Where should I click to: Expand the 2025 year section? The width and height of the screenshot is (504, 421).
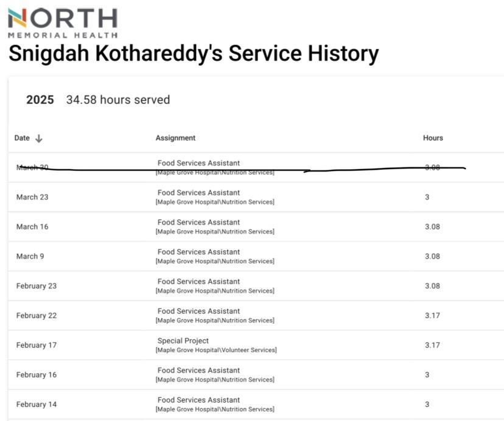(x=40, y=100)
